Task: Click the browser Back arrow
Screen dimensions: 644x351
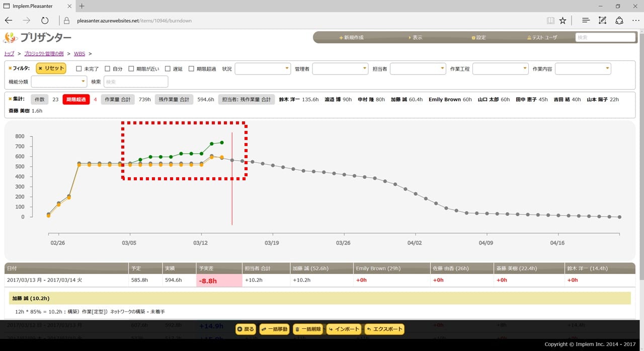Action: coord(9,21)
